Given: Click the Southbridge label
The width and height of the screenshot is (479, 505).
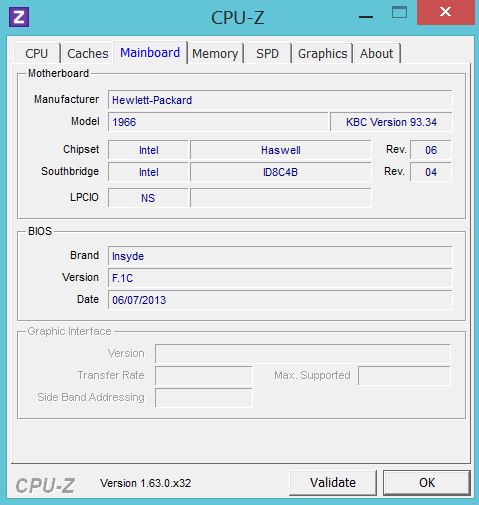Looking at the screenshot, I should [x=70, y=171].
